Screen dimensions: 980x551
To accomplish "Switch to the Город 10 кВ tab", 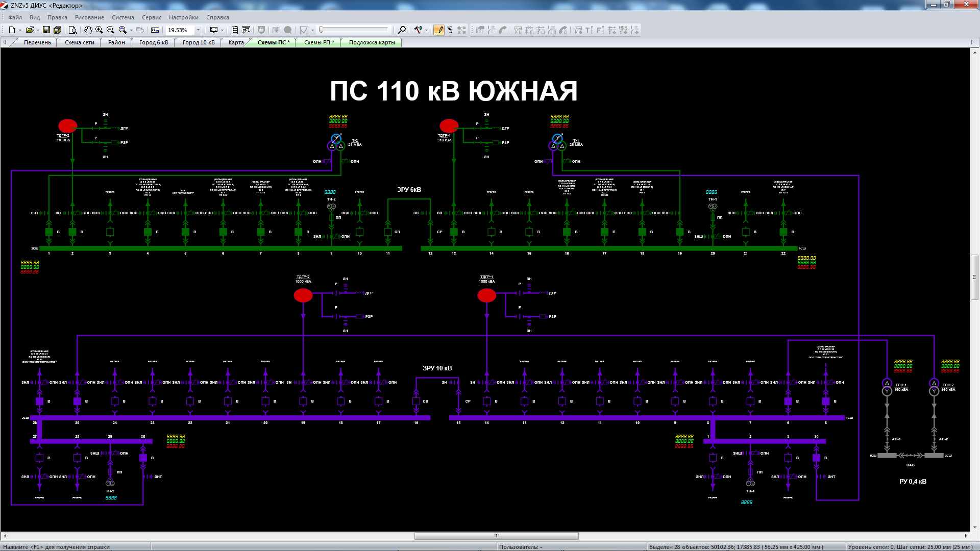I will pyautogui.click(x=199, y=42).
